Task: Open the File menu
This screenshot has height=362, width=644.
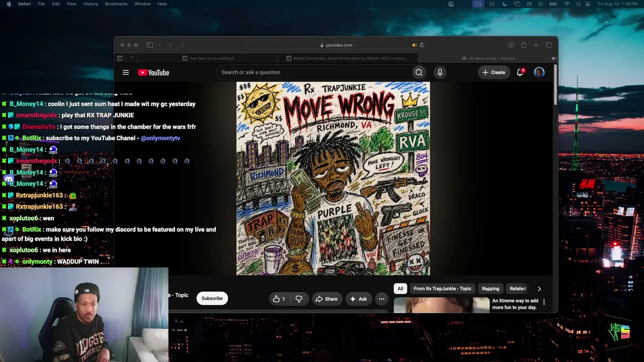Action: (x=41, y=4)
